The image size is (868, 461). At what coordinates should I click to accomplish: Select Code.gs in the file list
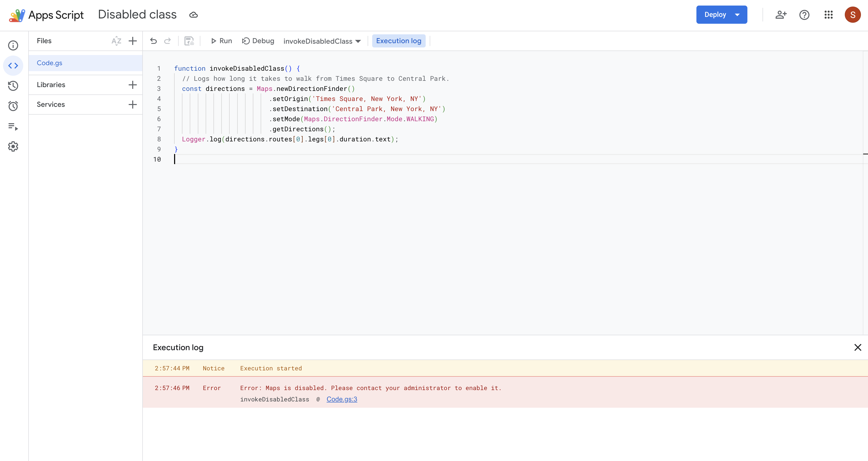click(49, 63)
